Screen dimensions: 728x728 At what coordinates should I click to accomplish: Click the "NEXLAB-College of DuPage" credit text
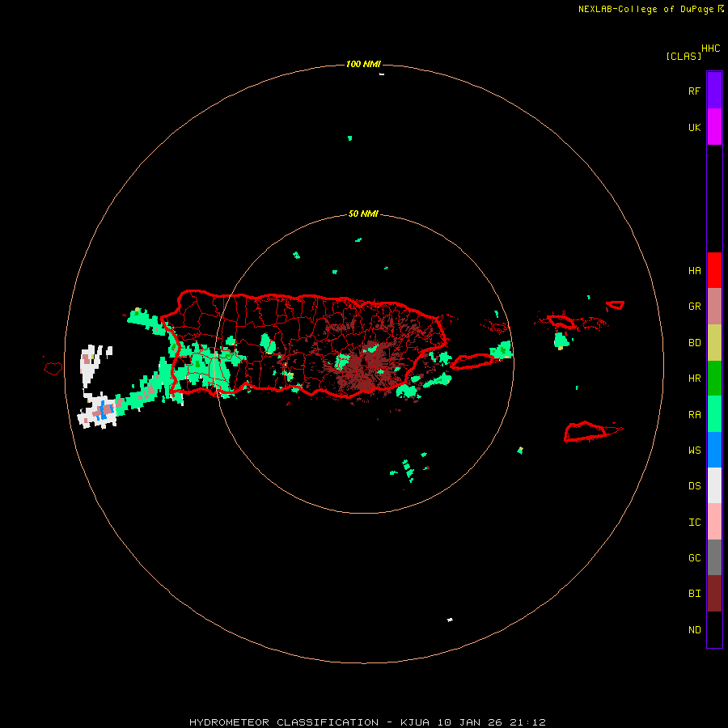[645, 9]
